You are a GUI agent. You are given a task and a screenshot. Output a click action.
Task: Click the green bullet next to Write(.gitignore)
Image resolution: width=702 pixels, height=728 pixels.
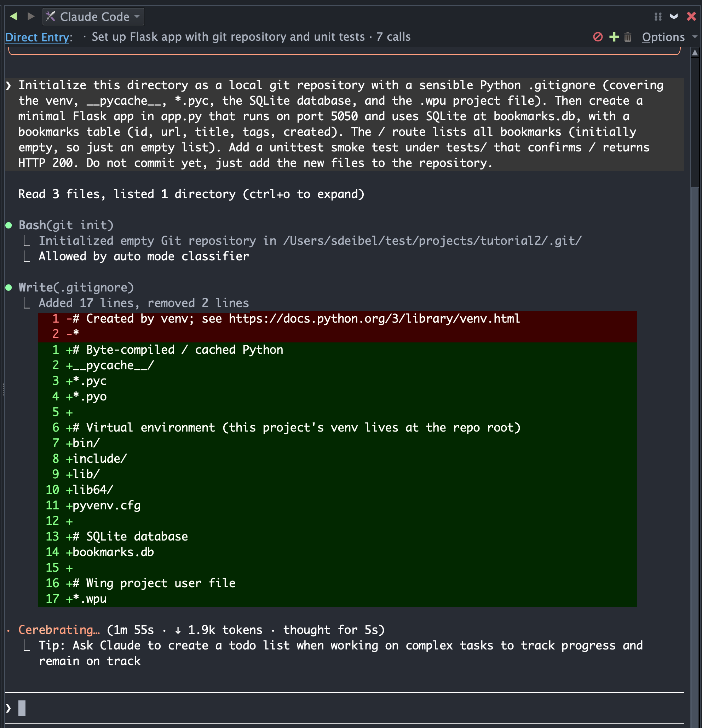(x=9, y=288)
